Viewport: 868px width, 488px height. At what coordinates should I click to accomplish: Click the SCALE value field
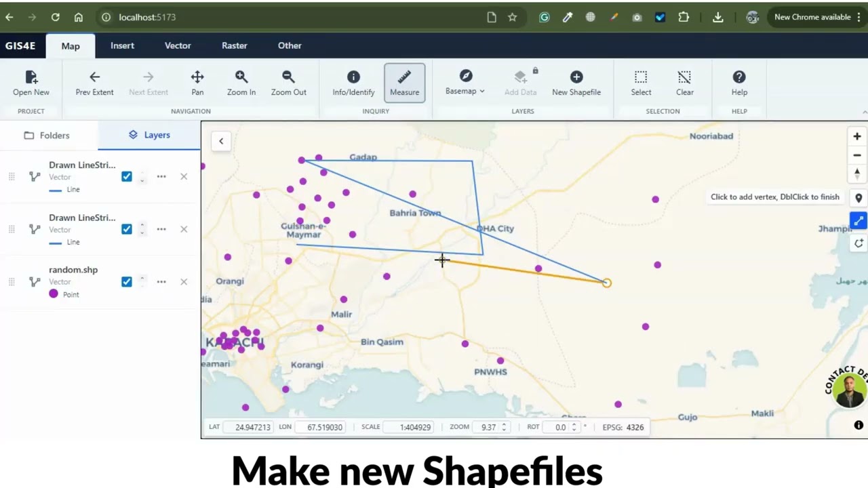pos(408,427)
